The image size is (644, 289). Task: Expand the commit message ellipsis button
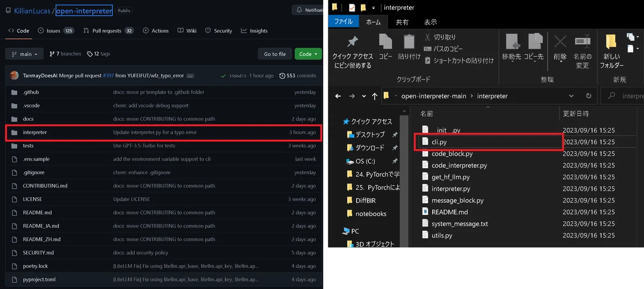pyautogui.click(x=190, y=76)
